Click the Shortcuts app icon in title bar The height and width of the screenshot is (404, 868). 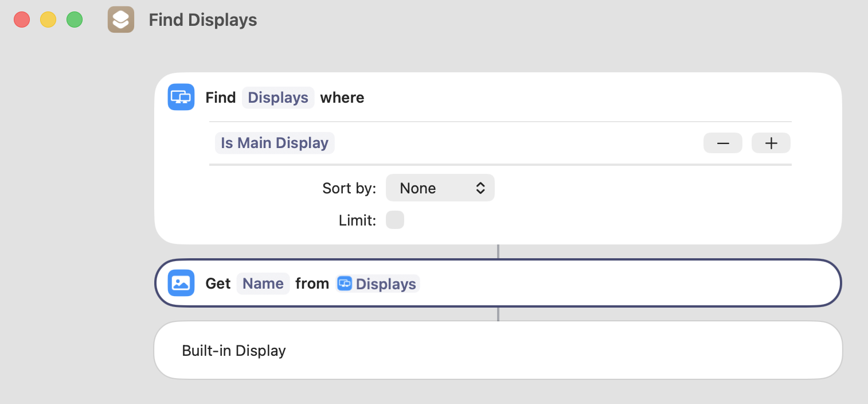pos(121,20)
